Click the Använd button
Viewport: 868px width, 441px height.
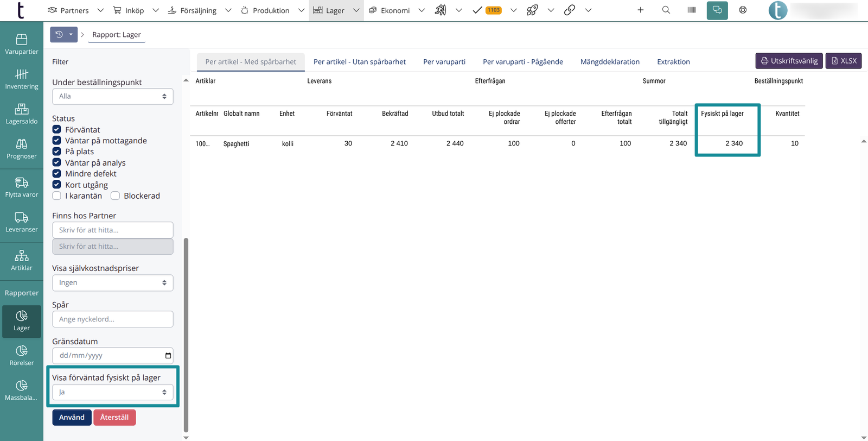coord(72,418)
